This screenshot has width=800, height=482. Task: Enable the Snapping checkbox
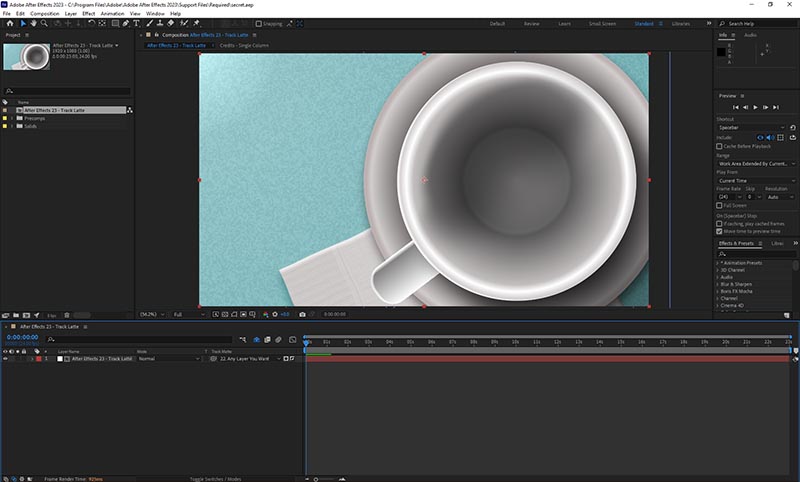[x=258, y=23]
